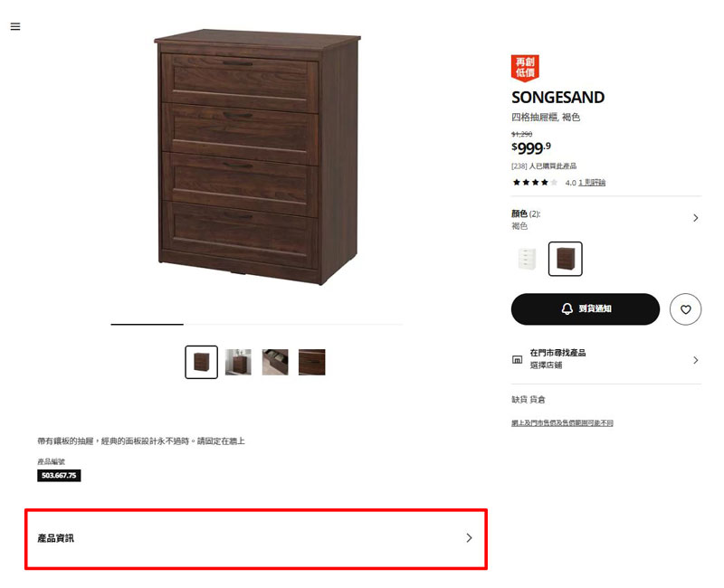This screenshot has height=588, width=724.
Task: Select the brown color variant swatch
Action: pos(565,259)
